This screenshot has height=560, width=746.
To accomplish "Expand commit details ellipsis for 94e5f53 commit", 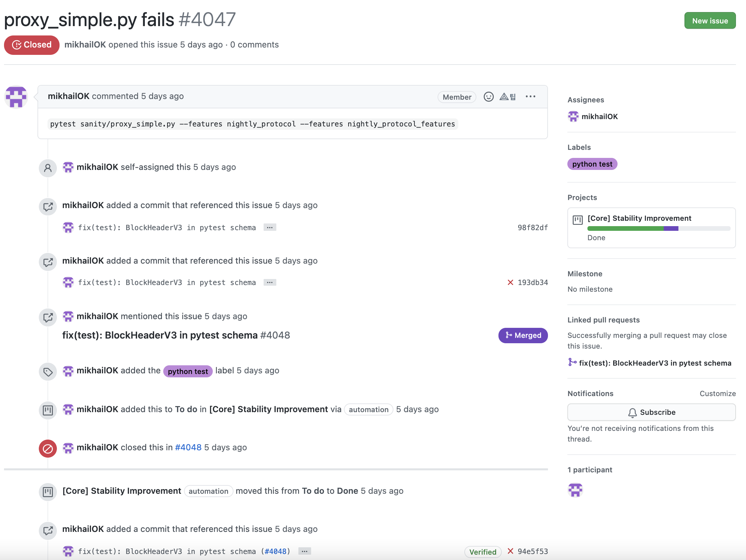I will tap(304, 551).
